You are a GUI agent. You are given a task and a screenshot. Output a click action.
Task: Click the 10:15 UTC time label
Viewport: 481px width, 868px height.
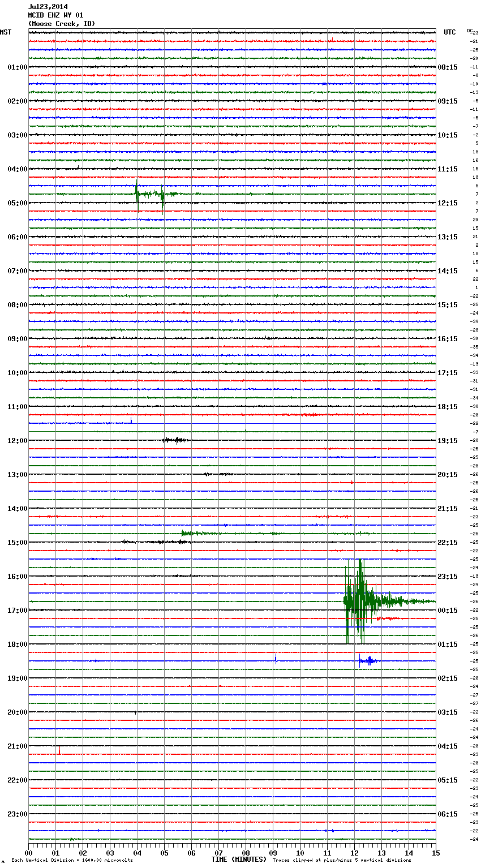(x=448, y=135)
